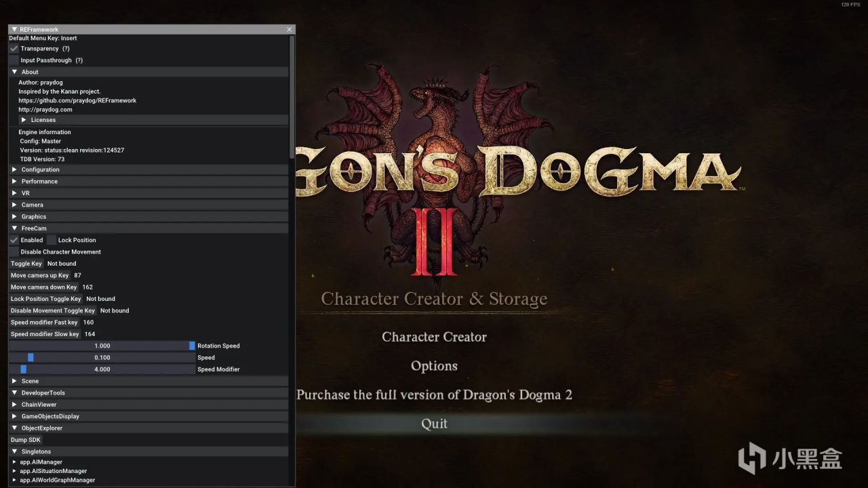
Task: Collapse the REFramework window title arrow
Action: point(14,30)
